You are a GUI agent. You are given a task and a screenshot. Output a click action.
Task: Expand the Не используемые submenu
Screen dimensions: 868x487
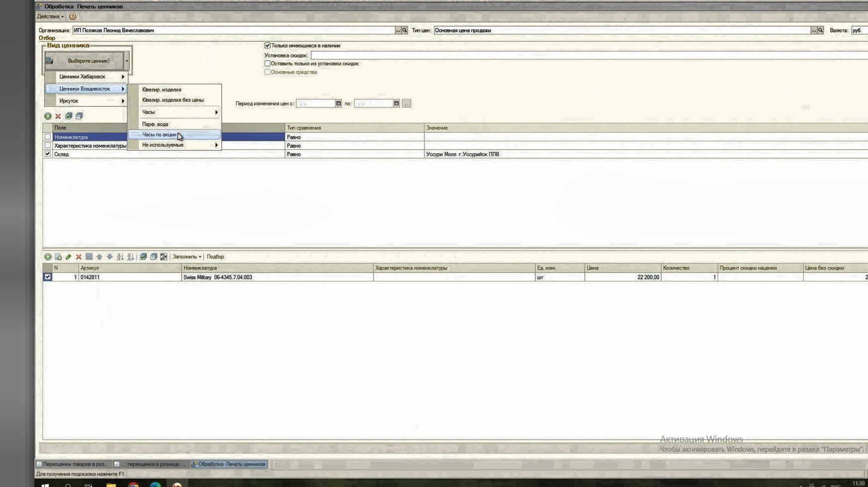tap(174, 145)
